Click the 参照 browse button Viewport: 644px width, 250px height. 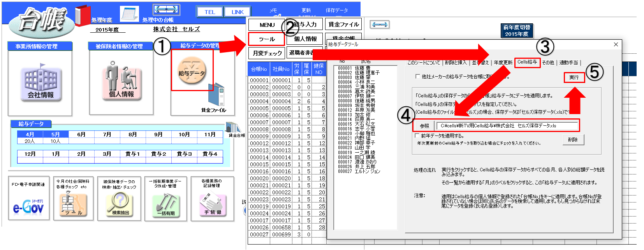424,126
